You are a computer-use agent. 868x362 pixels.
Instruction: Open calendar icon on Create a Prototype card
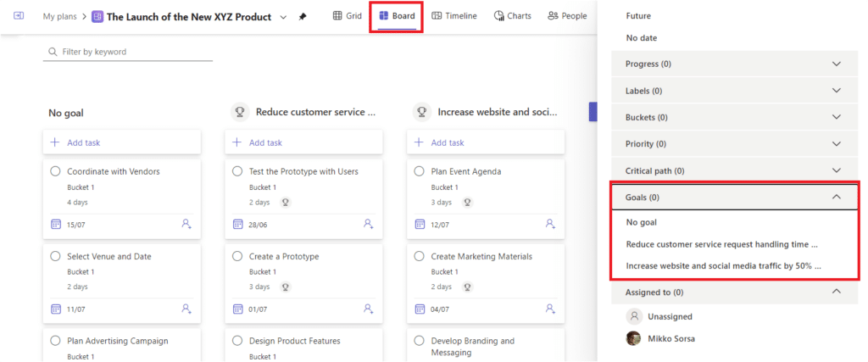coord(237,309)
